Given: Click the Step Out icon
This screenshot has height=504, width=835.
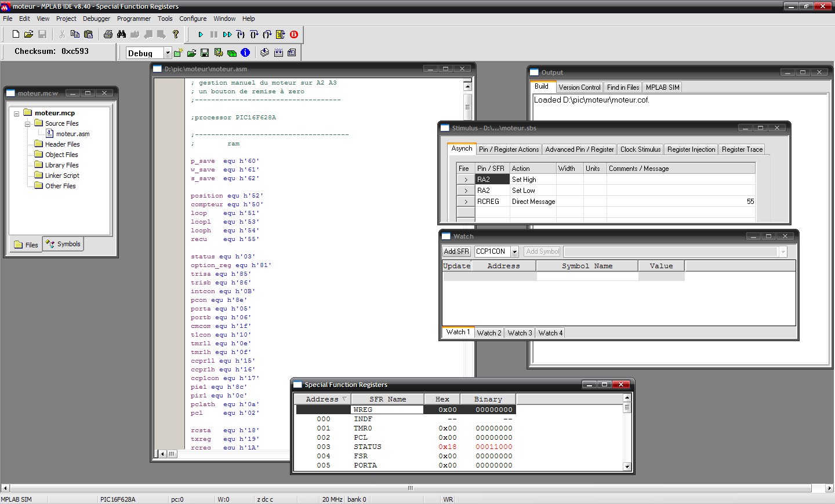Looking at the screenshot, I should coord(267,35).
